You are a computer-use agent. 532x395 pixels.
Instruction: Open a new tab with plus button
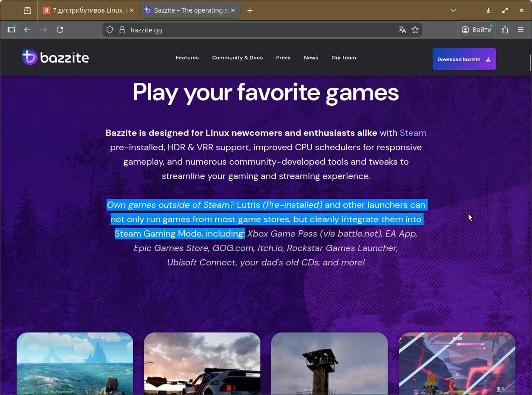[x=250, y=11]
